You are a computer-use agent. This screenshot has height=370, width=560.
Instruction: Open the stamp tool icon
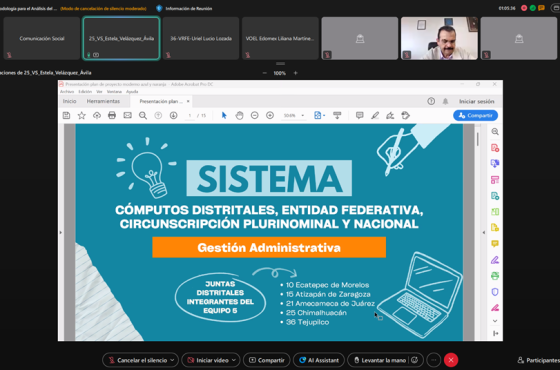click(x=405, y=115)
